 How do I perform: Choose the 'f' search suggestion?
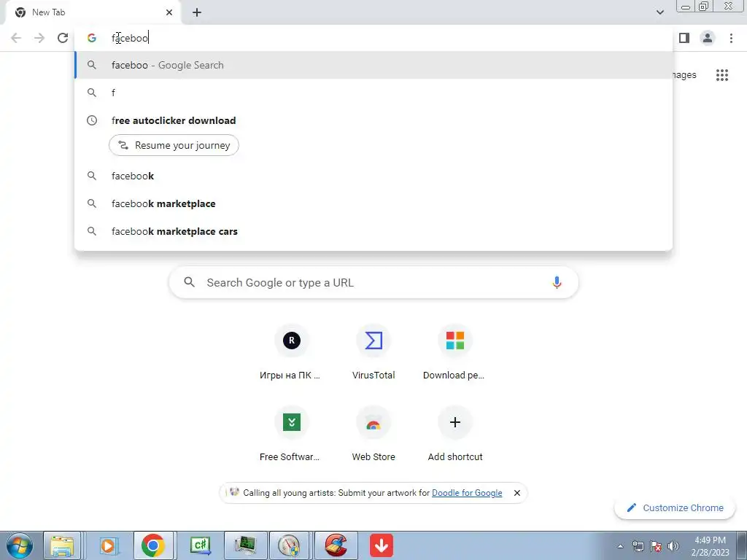(373, 93)
